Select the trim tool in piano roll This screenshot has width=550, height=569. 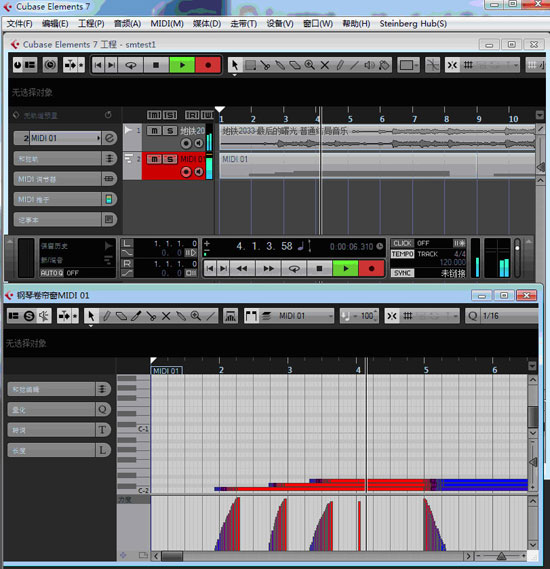(136, 316)
